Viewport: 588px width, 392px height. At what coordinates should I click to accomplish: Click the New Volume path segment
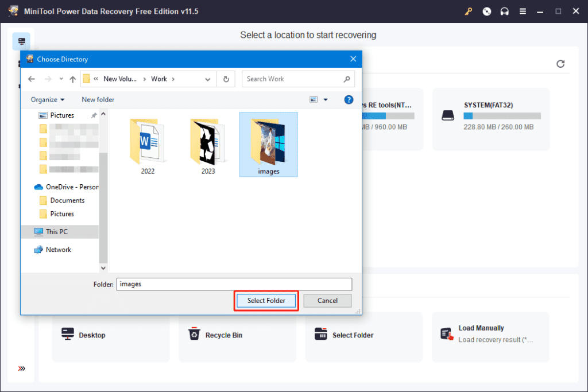pos(120,79)
